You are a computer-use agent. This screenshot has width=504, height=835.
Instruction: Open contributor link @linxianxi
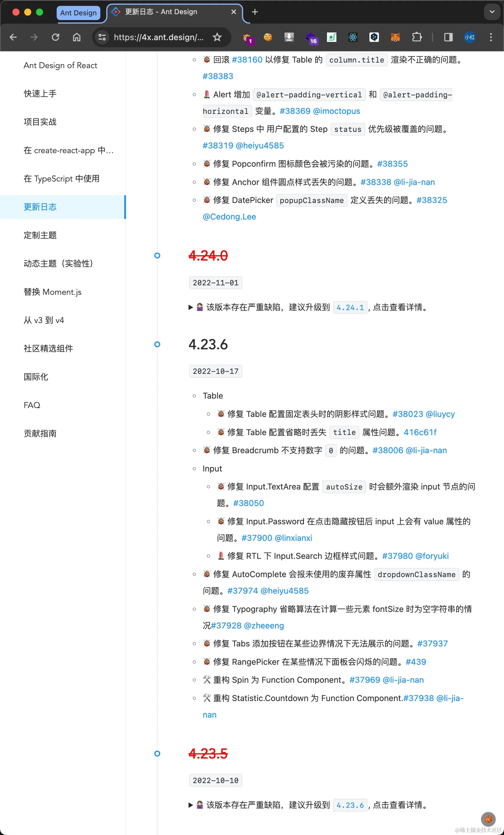tap(294, 538)
